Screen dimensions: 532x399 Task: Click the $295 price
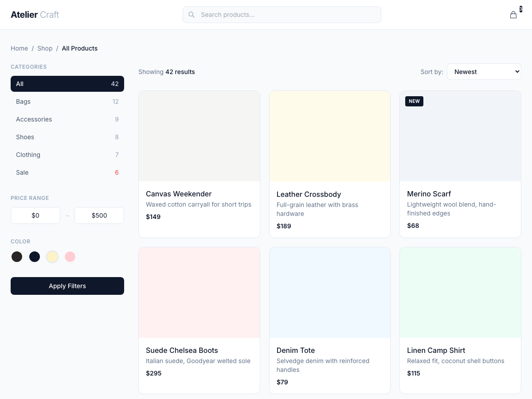154,373
